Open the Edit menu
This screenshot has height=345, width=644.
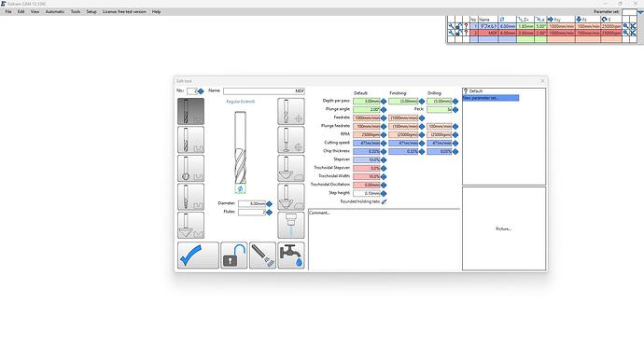pos(21,12)
